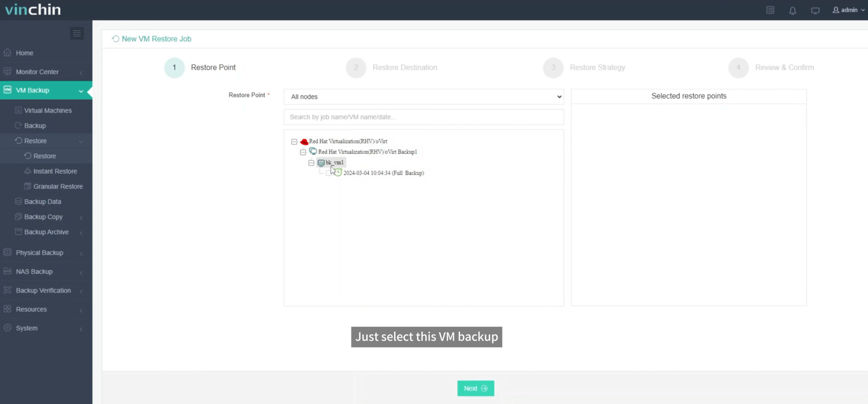This screenshot has width=868, height=404.
Task: Click the Physical Backup icon
Action: point(7,252)
